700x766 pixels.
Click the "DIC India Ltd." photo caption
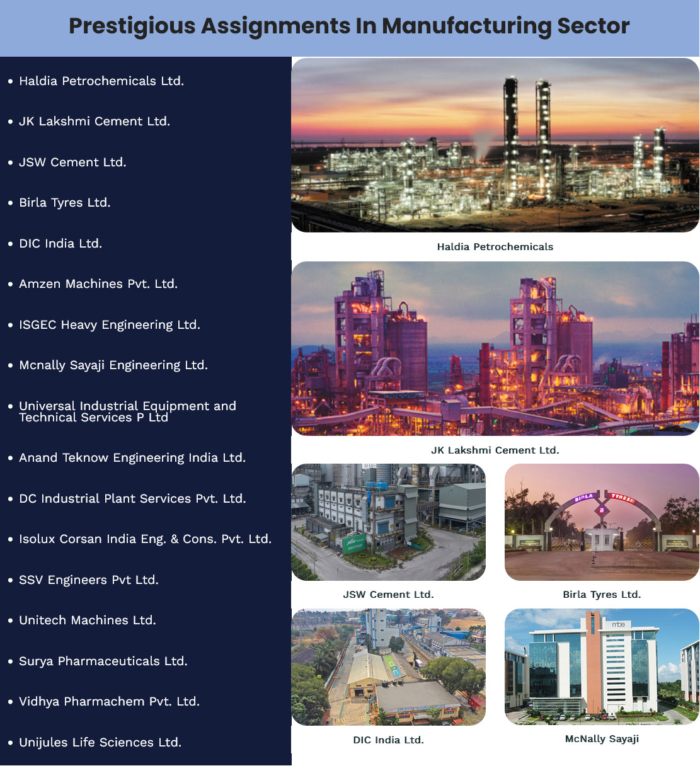pos(389,740)
